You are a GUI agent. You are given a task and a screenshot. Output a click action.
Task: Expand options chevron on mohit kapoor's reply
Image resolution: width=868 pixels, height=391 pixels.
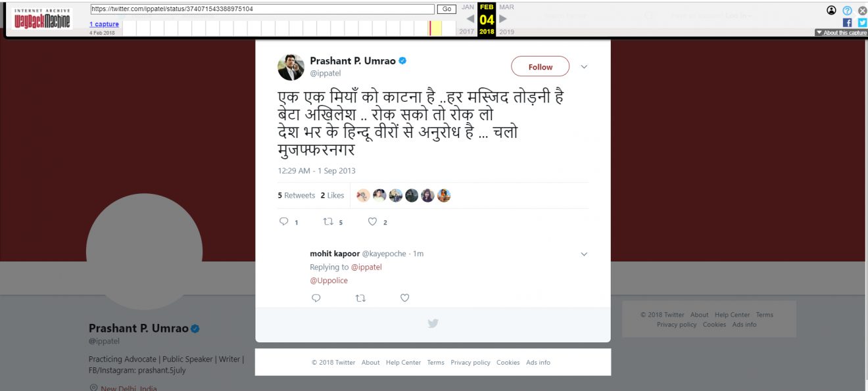pyautogui.click(x=584, y=254)
